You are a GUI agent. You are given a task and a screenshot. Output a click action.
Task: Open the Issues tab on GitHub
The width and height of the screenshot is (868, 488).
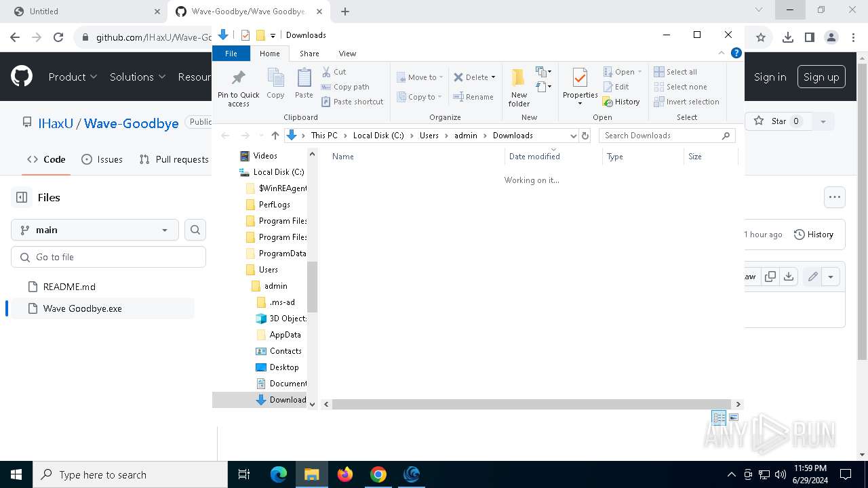coord(102,159)
